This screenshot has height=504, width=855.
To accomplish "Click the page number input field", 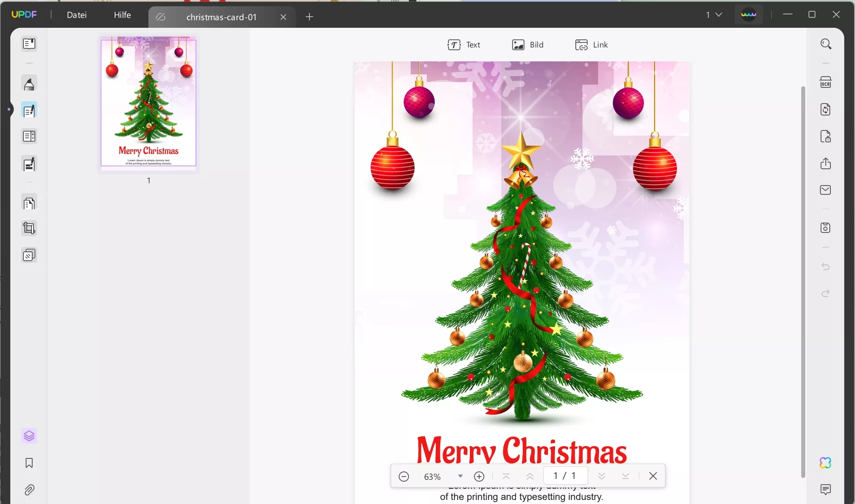I will (x=565, y=476).
